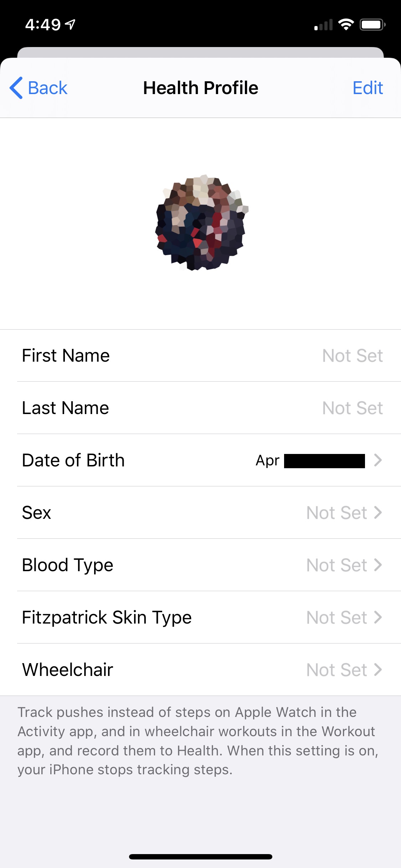Select the First Name field value
The width and height of the screenshot is (401, 868).
[x=352, y=356]
